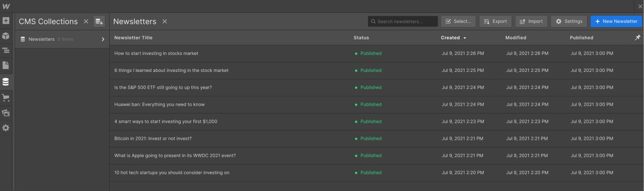Close the designer overlay at top right
Screen dimensions: 644x191
pos(640,6)
